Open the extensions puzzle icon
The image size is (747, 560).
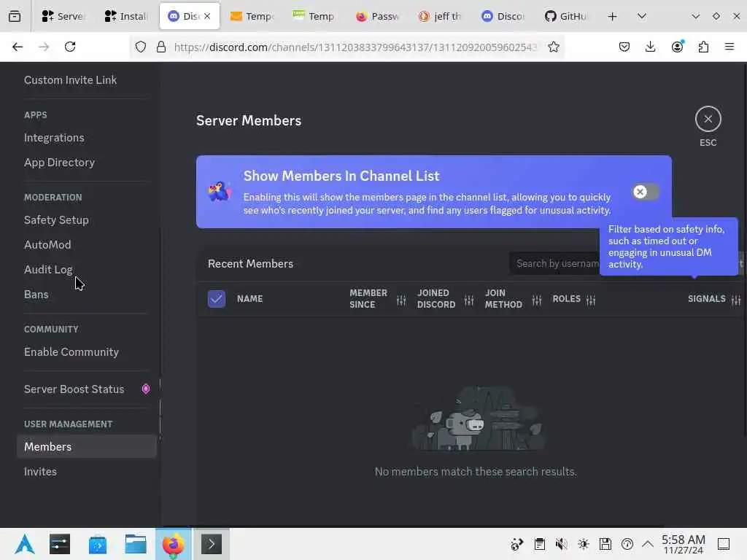pyautogui.click(x=703, y=47)
